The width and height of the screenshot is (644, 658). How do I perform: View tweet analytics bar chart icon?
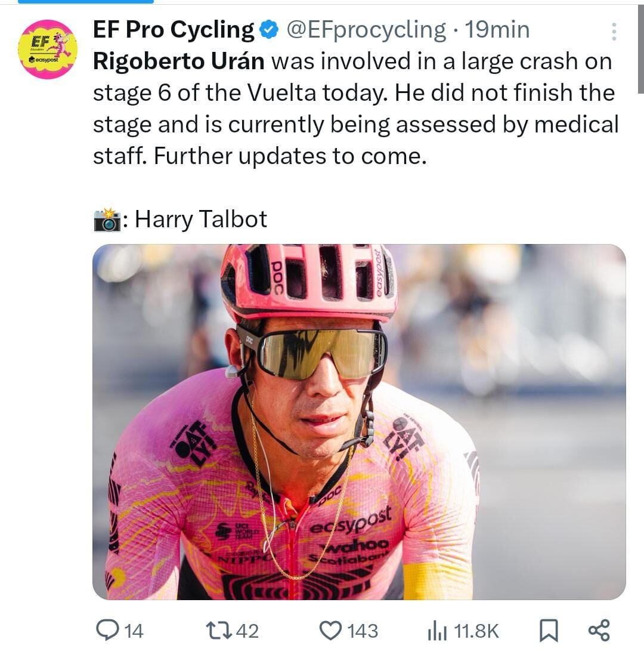pyautogui.click(x=436, y=631)
